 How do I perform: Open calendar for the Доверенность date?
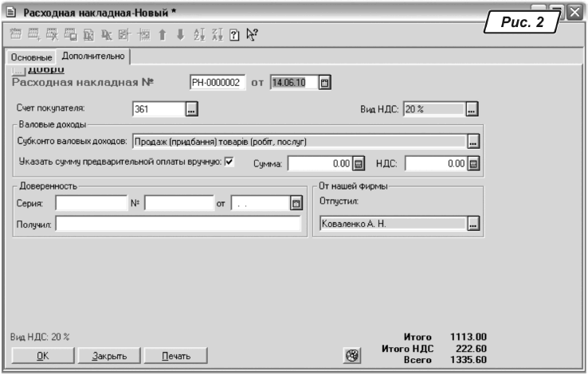(x=296, y=204)
